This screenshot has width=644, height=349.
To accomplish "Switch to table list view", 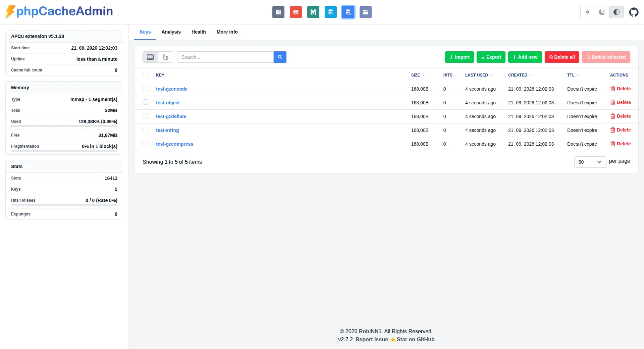I will tap(150, 57).
